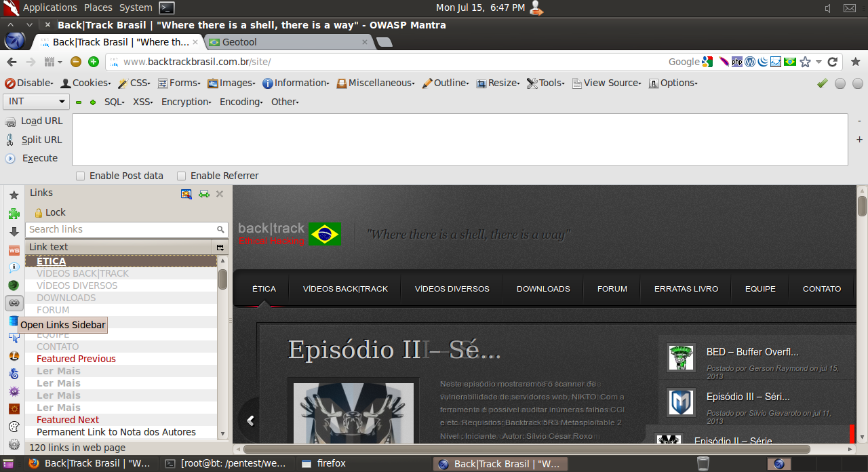Click the Apache feather icon in URL bar
The image size is (868, 472).
724,62
